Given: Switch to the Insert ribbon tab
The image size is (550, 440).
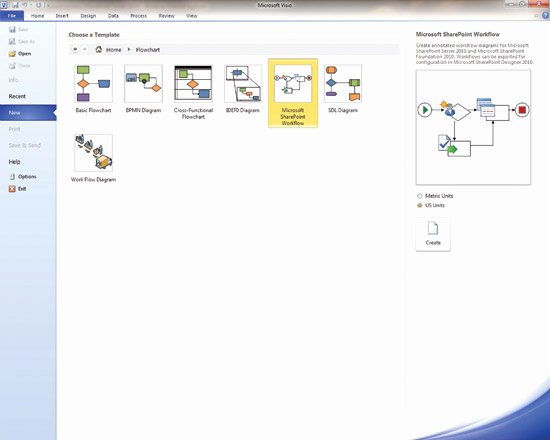Looking at the screenshot, I should (x=62, y=16).
